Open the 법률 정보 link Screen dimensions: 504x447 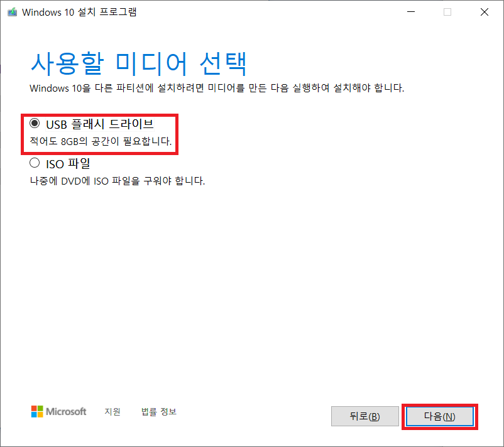click(159, 411)
